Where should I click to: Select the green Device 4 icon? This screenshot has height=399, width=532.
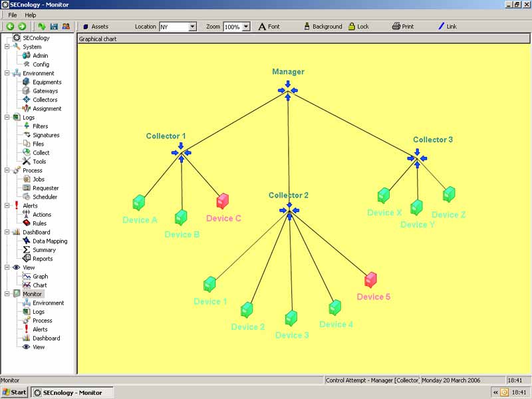point(335,308)
